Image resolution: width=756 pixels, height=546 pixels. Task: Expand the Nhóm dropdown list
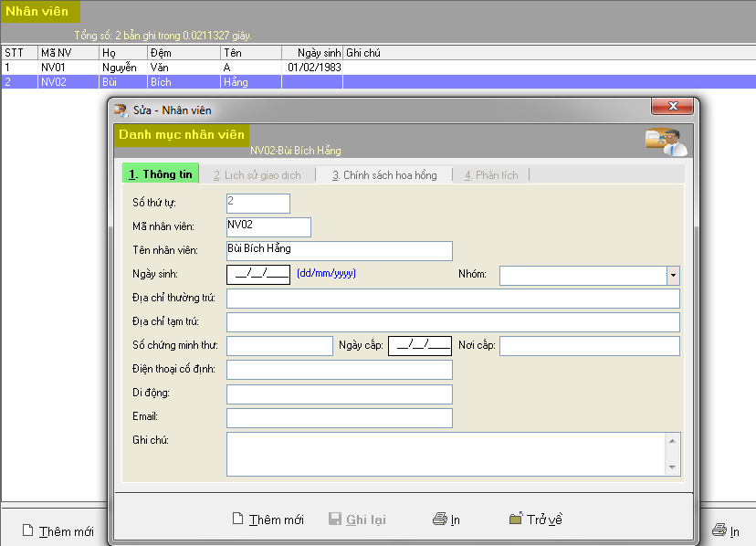pyautogui.click(x=673, y=275)
